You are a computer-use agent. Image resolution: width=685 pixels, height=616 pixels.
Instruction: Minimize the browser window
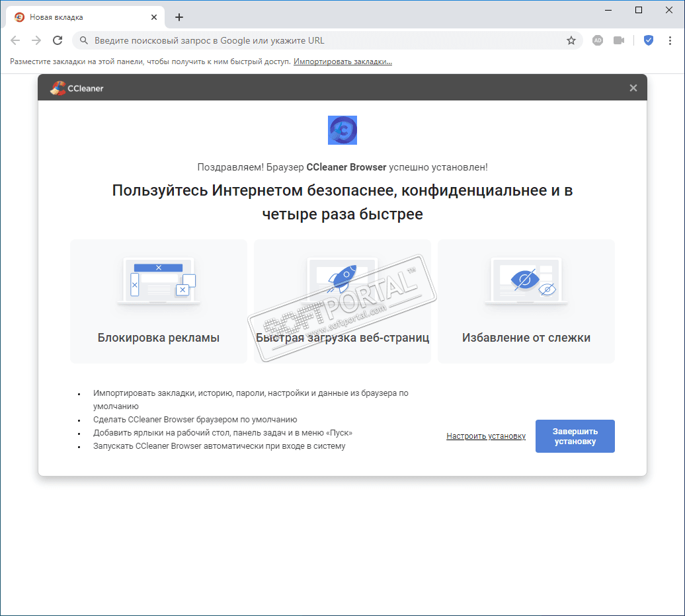point(608,10)
